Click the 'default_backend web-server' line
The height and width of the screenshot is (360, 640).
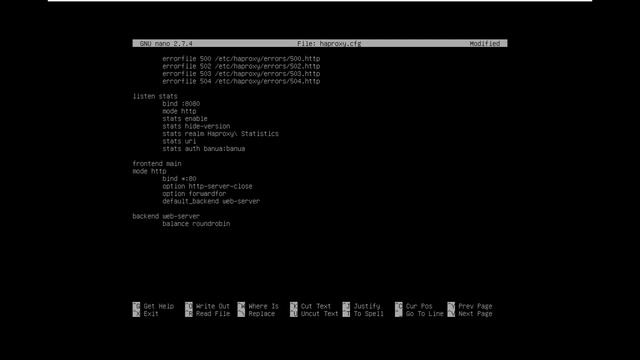(x=211, y=201)
